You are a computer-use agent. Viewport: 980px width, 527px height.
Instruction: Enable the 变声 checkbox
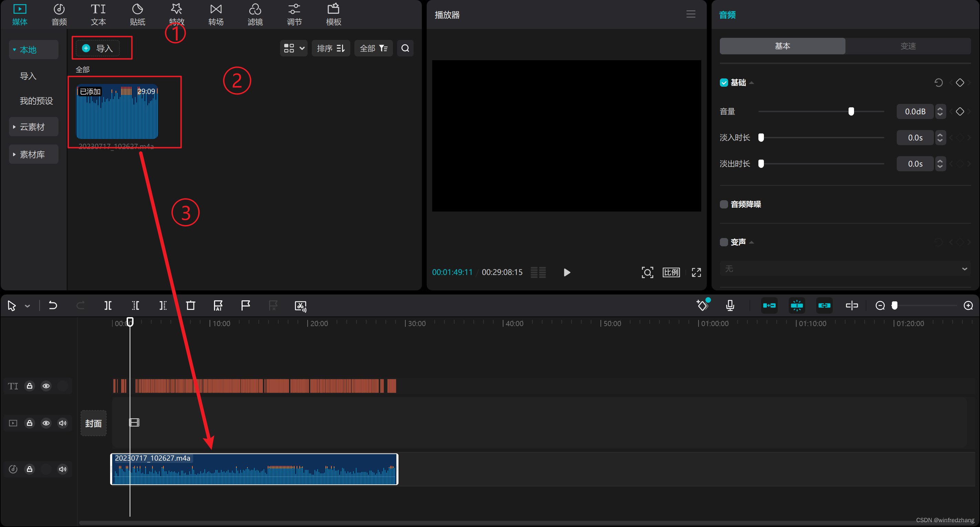point(724,242)
